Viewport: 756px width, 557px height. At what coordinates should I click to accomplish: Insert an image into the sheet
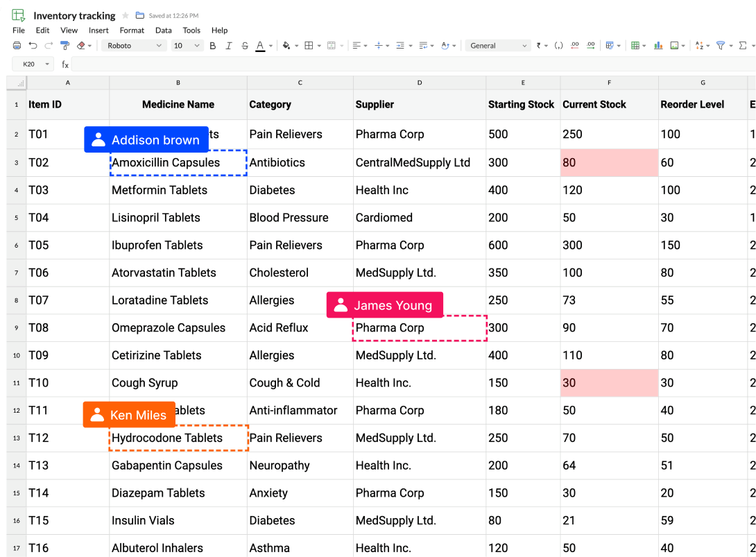pyautogui.click(x=673, y=45)
